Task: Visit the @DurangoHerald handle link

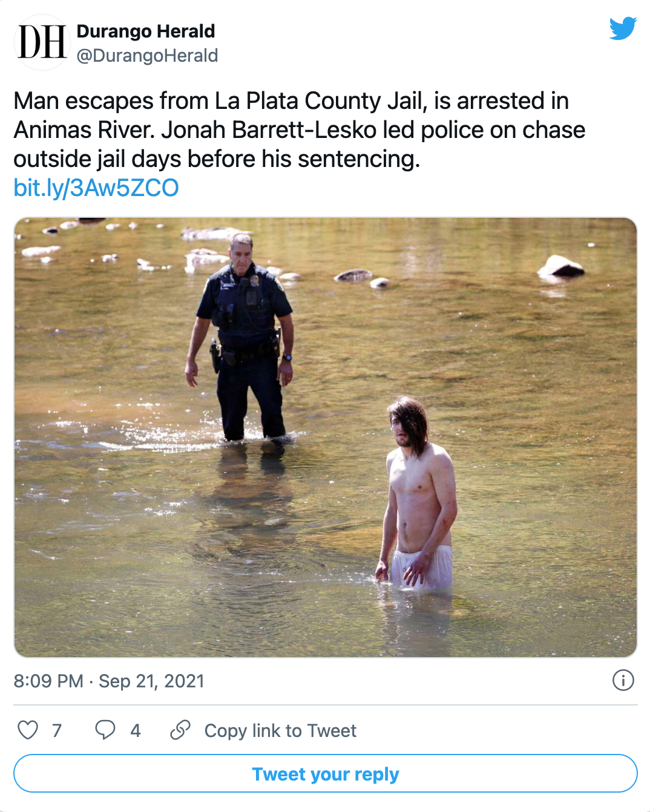Action: point(147,56)
